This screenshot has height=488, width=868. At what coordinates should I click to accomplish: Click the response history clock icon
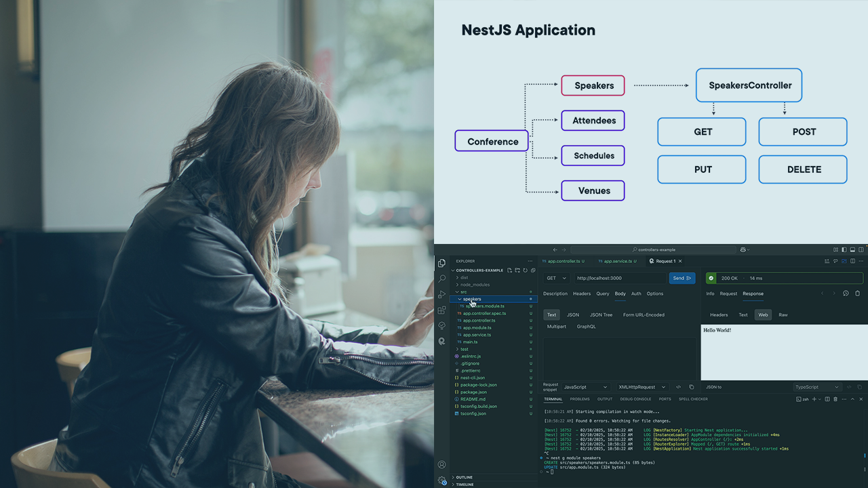(x=846, y=293)
